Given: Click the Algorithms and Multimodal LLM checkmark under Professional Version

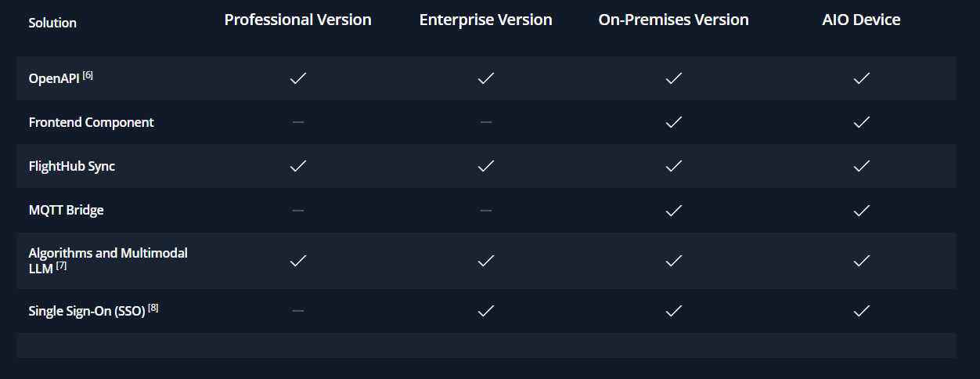Looking at the screenshot, I should click(297, 261).
